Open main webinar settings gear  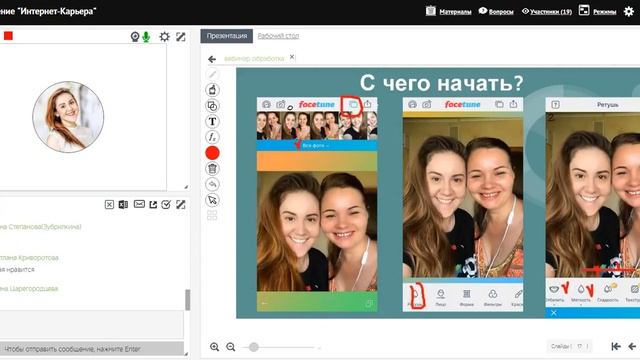629,11
